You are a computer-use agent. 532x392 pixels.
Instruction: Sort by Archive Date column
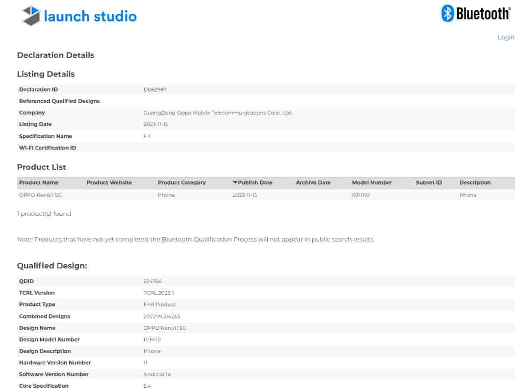point(313,182)
